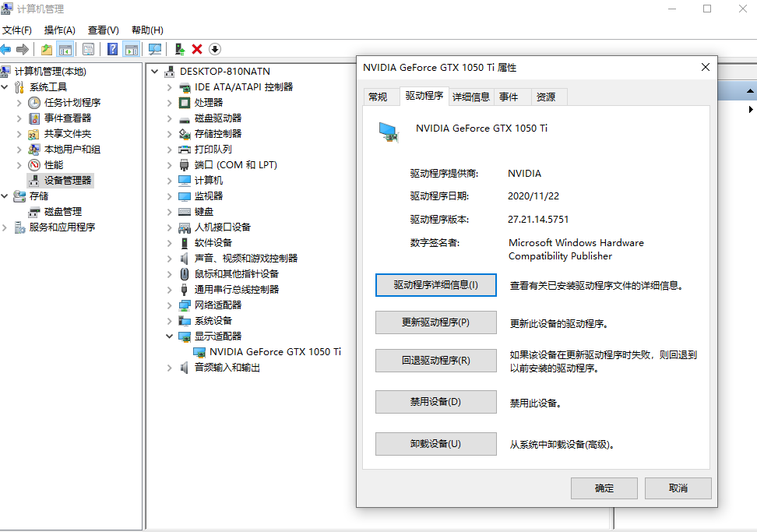This screenshot has height=532, width=757.
Task: Collapse the 存储 tree node
Action: 5,196
